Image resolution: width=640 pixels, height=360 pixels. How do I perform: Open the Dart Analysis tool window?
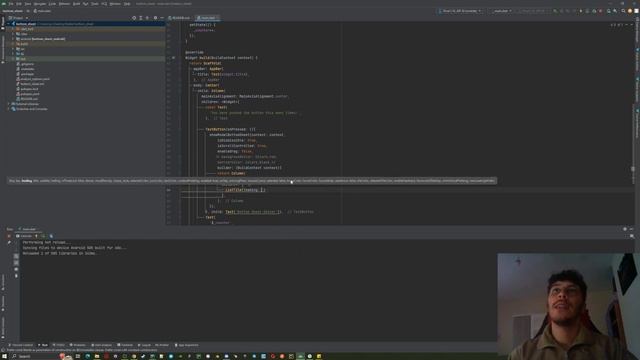pos(101,345)
